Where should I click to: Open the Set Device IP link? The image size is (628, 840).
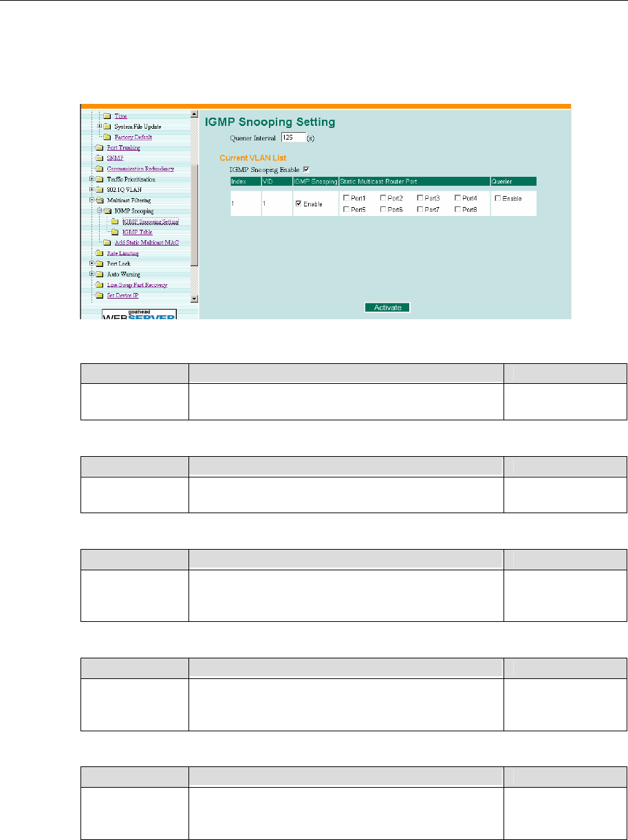[x=123, y=295]
